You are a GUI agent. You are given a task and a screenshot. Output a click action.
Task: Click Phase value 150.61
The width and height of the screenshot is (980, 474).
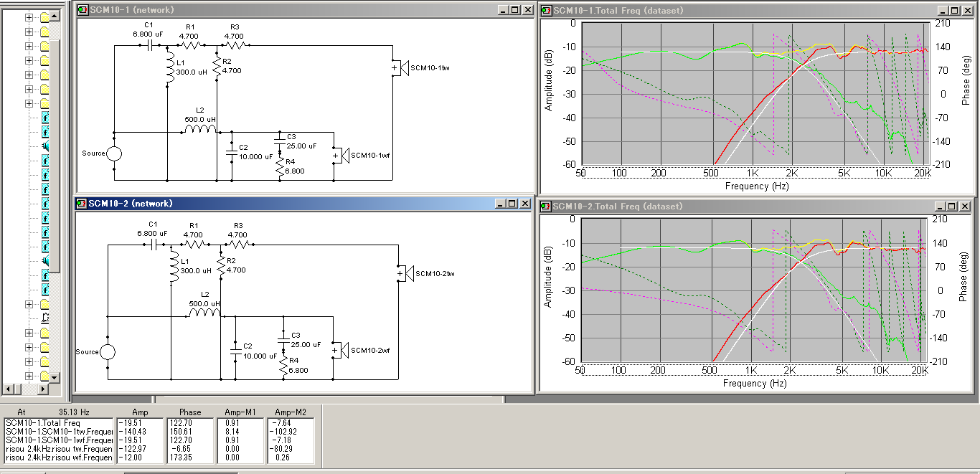click(181, 432)
